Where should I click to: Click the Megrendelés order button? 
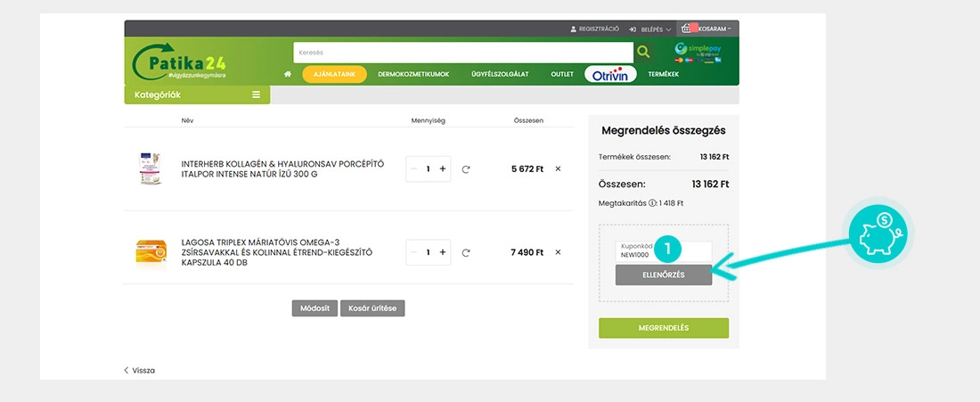pyautogui.click(x=663, y=328)
